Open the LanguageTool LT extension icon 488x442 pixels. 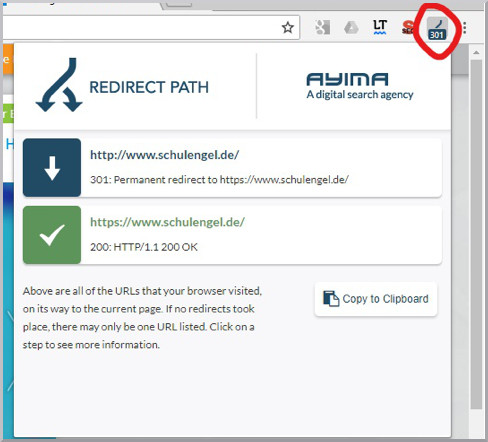(x=380, y=27)
